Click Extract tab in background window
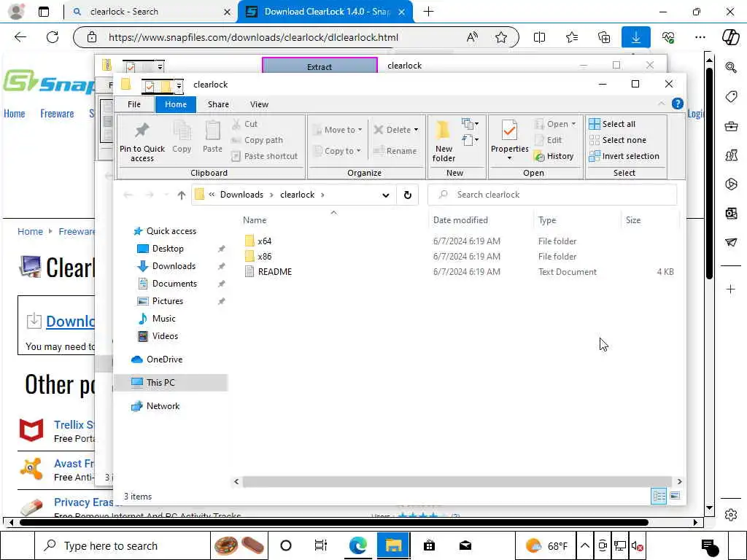Image resolution: width=747 pixels, height=560 pixels. click(320, 66)
